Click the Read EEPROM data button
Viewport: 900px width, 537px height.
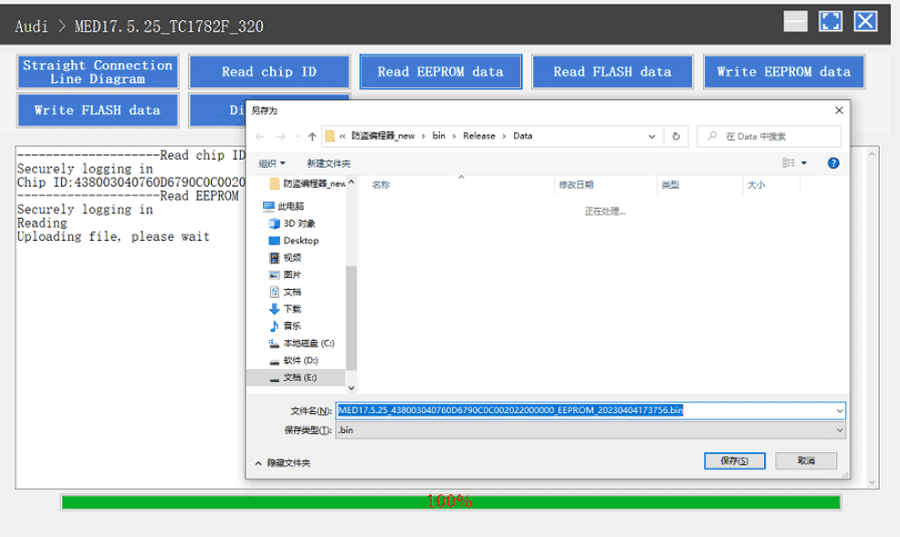(x=441, y=72)
